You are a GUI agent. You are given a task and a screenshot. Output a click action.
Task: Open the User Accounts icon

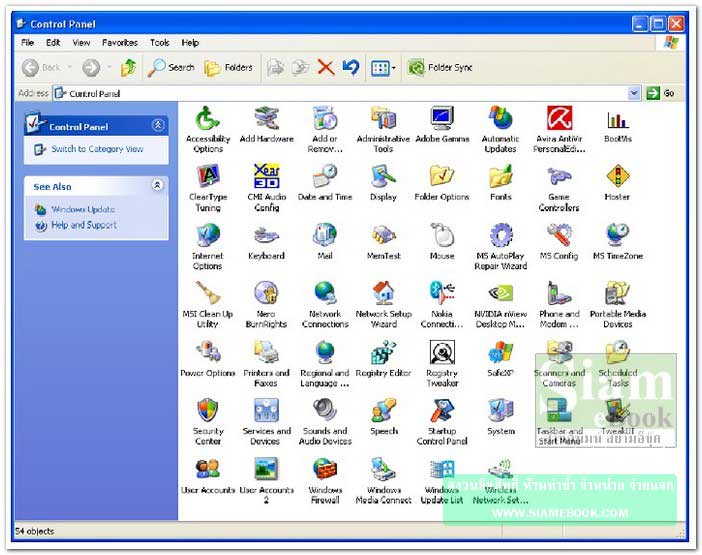pos(208,469)
